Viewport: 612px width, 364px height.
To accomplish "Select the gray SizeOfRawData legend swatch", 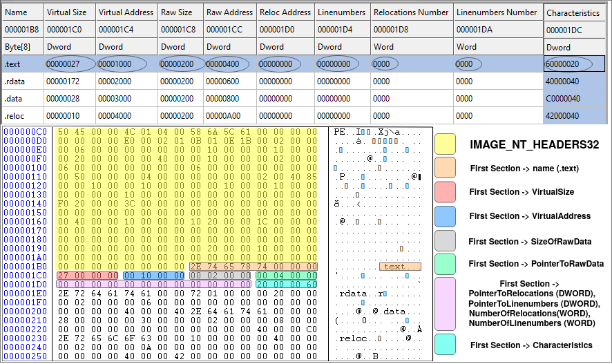I will [x=445, y=240].
